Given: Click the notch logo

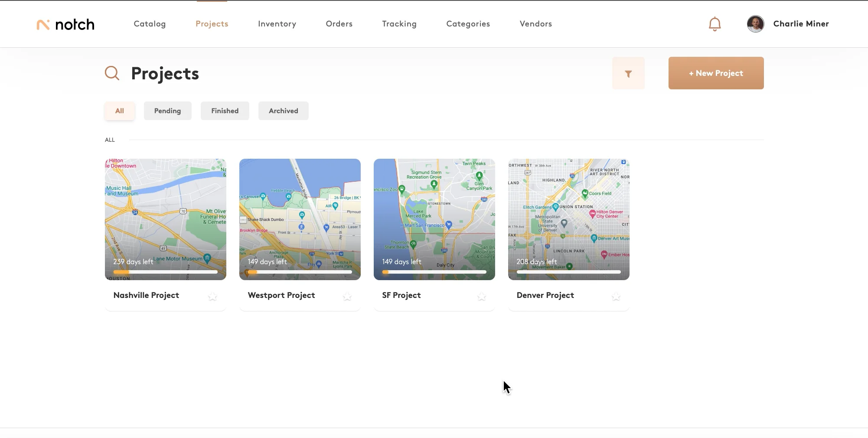Looking at the screenshot, I should coord(65,24).
